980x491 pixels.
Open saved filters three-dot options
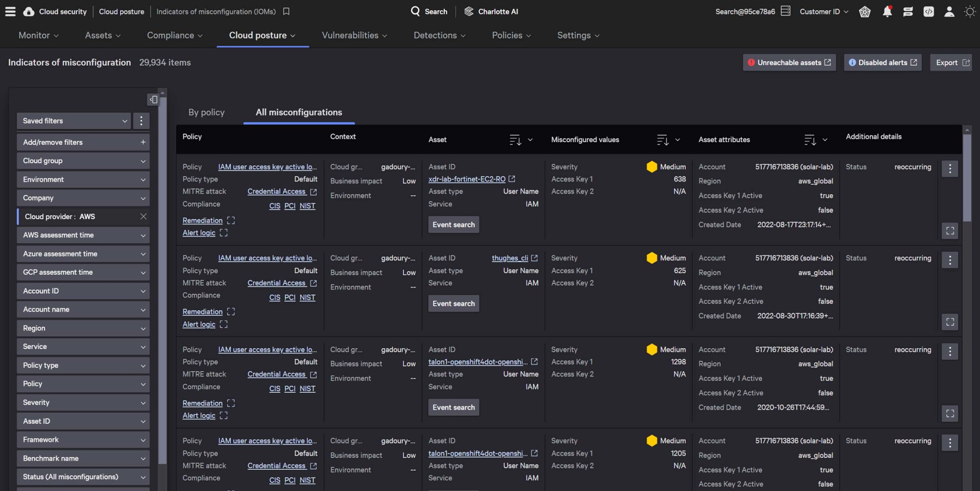point(141,121)
